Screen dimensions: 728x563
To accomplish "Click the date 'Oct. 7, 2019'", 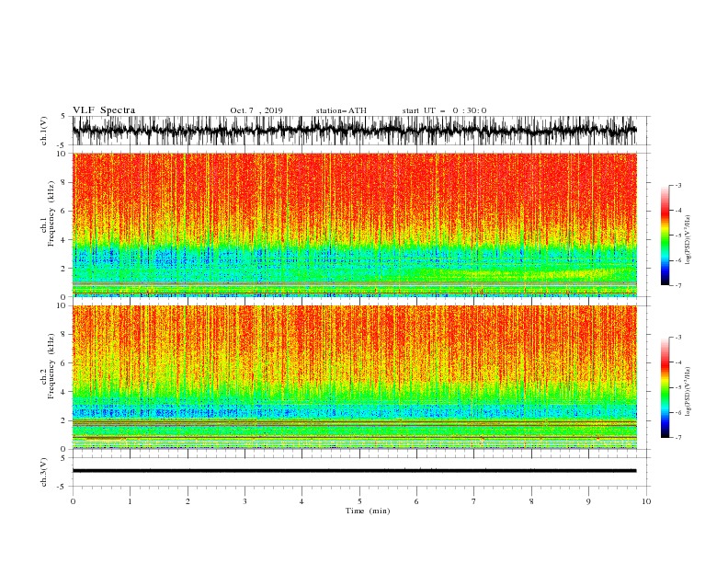I will (x=256, y=110).
